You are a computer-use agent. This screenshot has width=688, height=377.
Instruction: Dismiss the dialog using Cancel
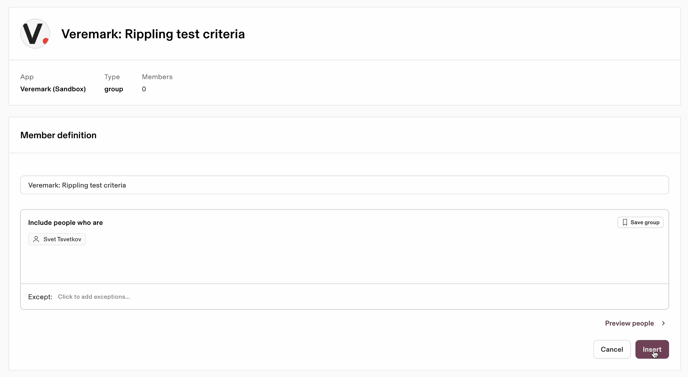coord(612,349)
